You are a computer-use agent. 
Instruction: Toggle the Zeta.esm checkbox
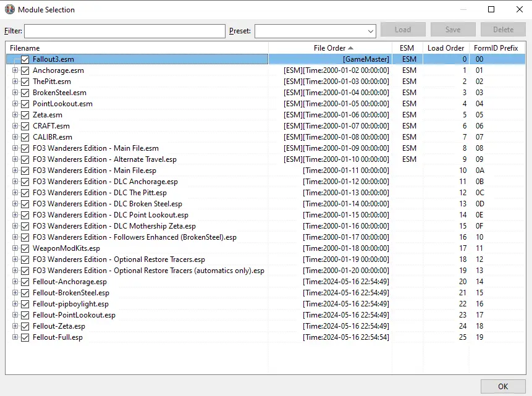click(25, 115)
